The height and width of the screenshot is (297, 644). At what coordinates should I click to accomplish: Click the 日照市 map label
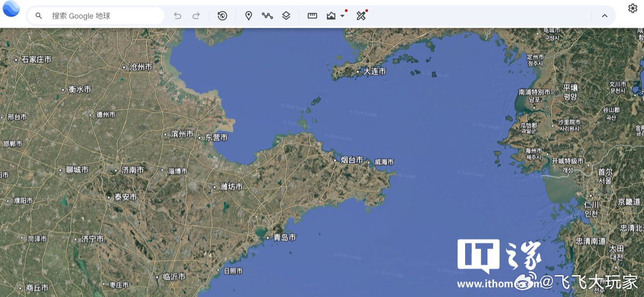click(x=233, y=271)
